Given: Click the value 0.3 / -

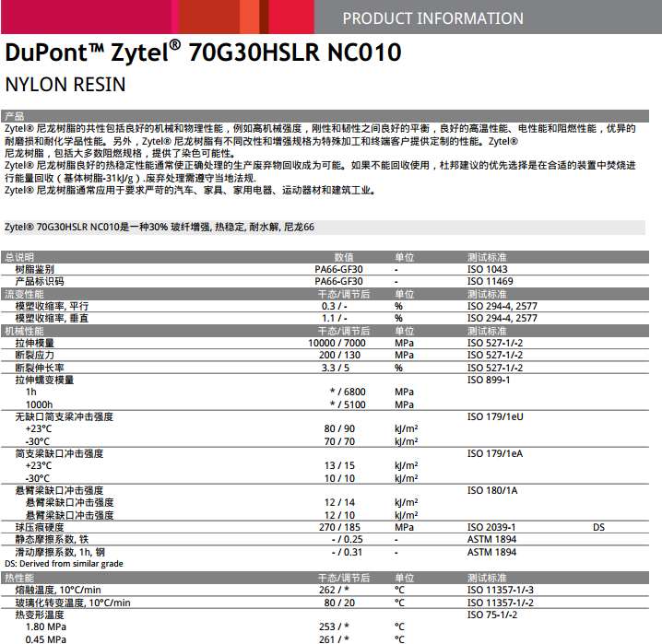Looking at the screenshot, I should click(x=335, y=306).
